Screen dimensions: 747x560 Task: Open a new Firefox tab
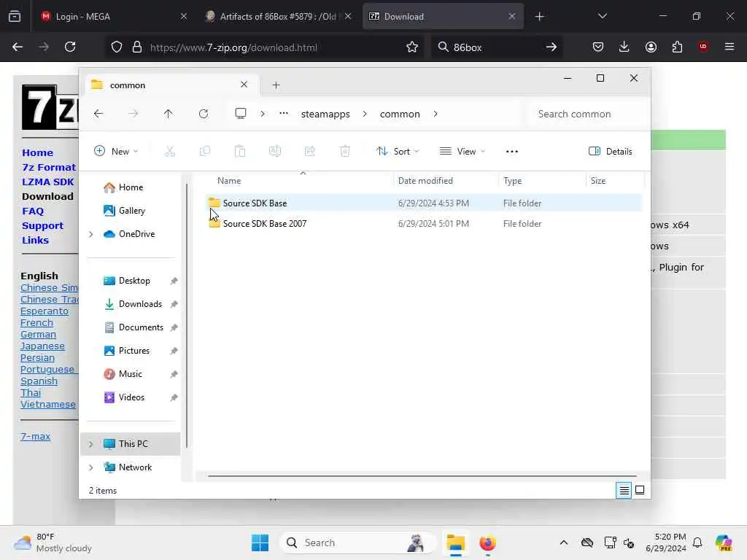pyautogui.click(x=539, y=16)
